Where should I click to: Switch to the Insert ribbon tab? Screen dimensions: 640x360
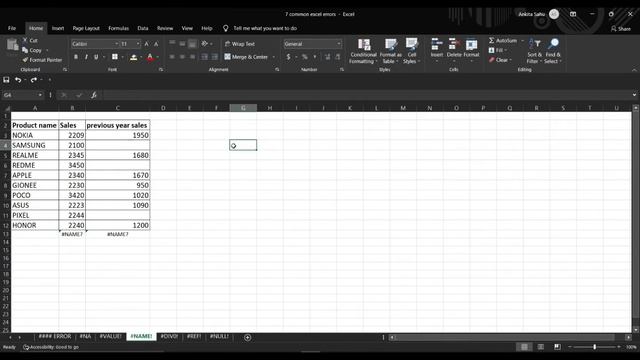coord(58,28)
